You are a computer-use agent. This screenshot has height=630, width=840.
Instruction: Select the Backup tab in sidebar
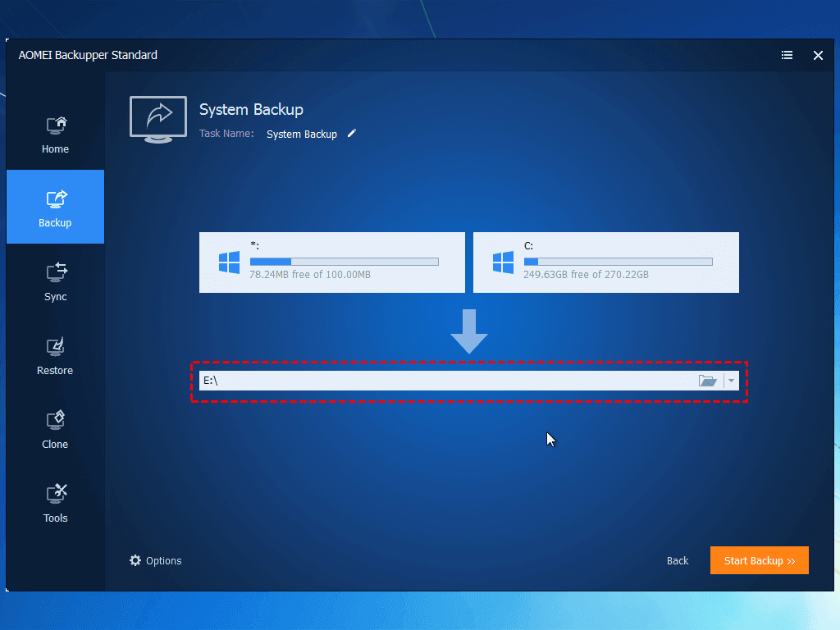[x=55, y=207]
